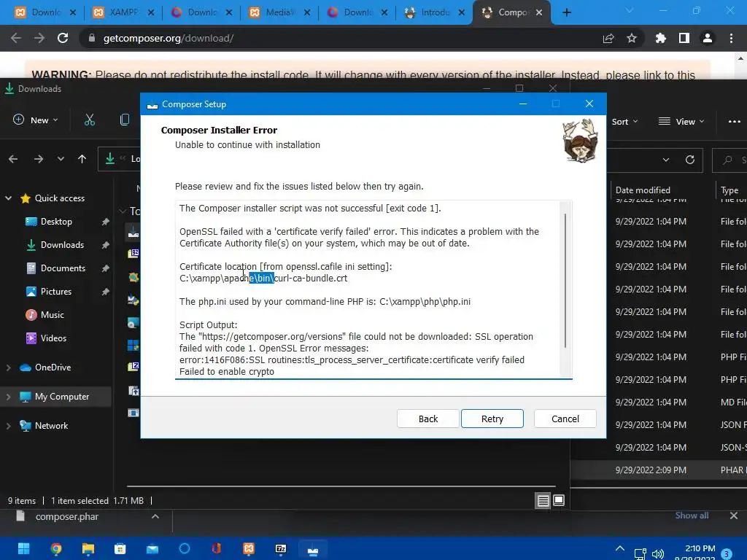This screenshot has width=747, height=560.
Task: Select the 9/29/2022 2:09 PM file row
Action: (x=659, y=470)
